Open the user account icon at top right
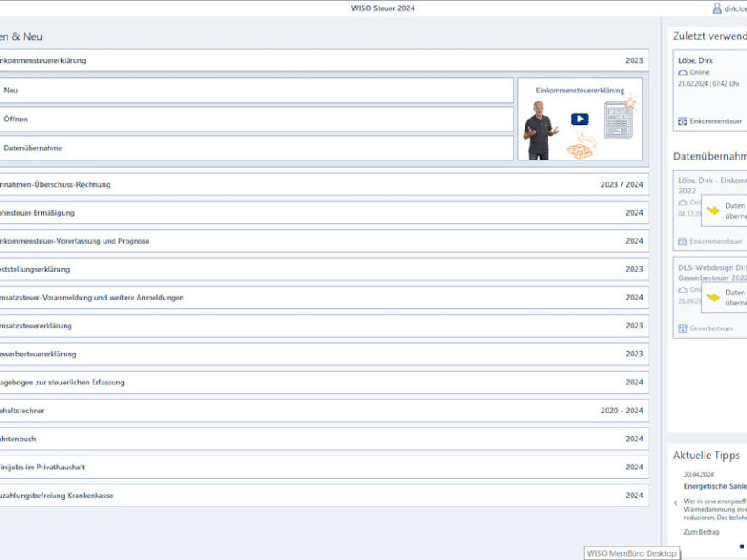 tap(716, 8)
